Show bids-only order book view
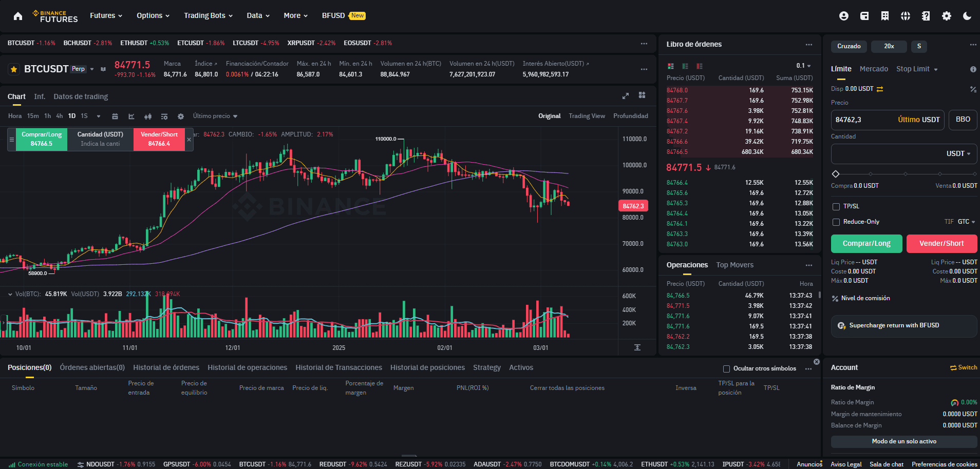 pos(685,66)
